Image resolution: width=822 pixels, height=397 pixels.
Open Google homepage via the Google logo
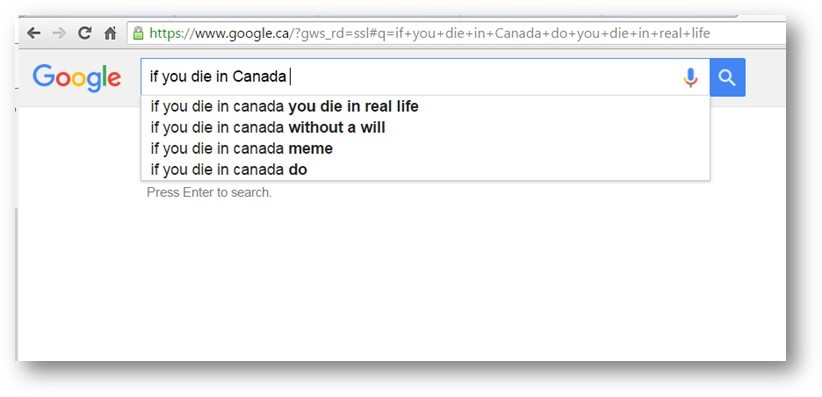pos(77,78)
